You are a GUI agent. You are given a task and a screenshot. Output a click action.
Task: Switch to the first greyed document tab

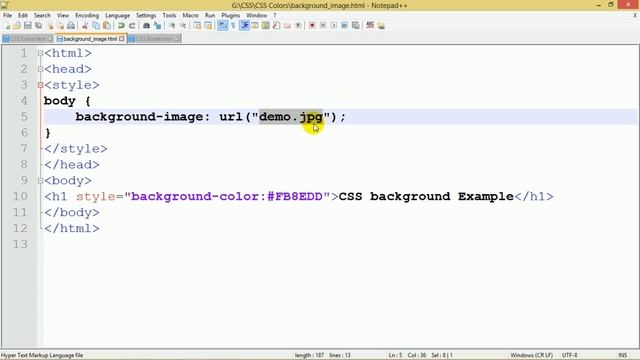[x=28, y=39]
